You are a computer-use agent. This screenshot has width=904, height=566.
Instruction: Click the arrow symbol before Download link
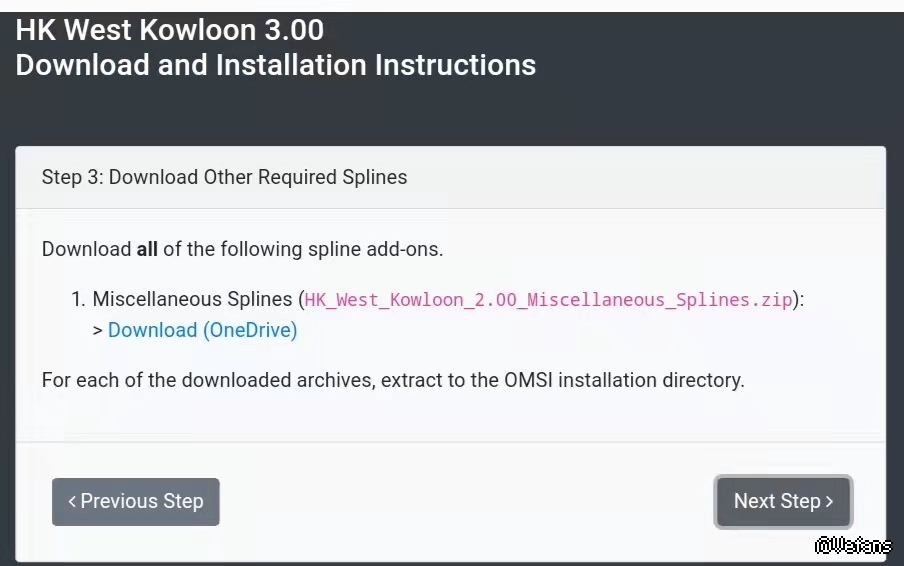tap(98, 331)
